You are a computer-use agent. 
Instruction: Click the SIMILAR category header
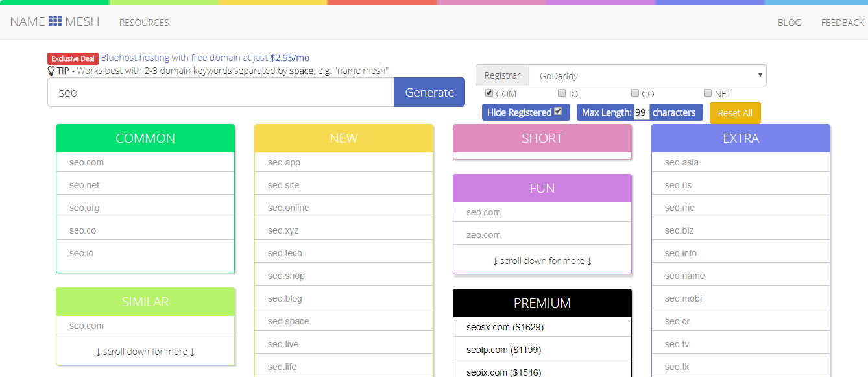(x=145, y=302)
